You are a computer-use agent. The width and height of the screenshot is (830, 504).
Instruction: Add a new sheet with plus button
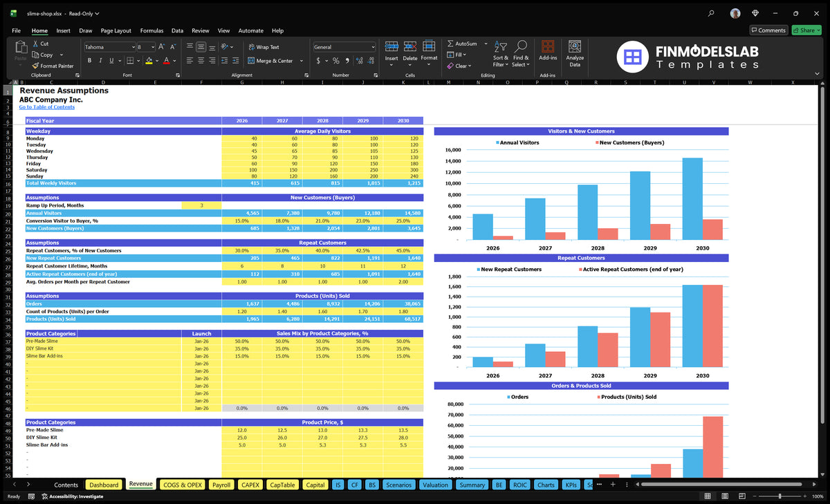[613, 485]
